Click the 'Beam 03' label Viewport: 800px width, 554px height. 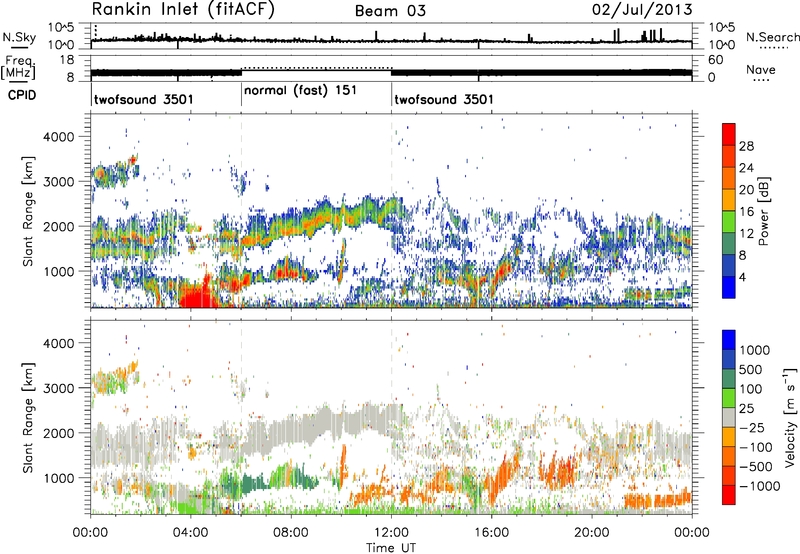click(x=390, y=11)
